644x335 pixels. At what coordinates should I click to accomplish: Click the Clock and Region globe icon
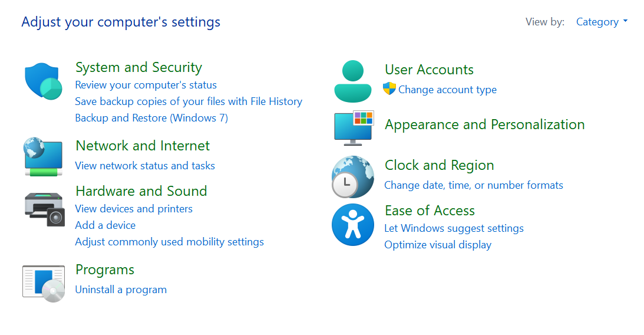tap(352, 176)
